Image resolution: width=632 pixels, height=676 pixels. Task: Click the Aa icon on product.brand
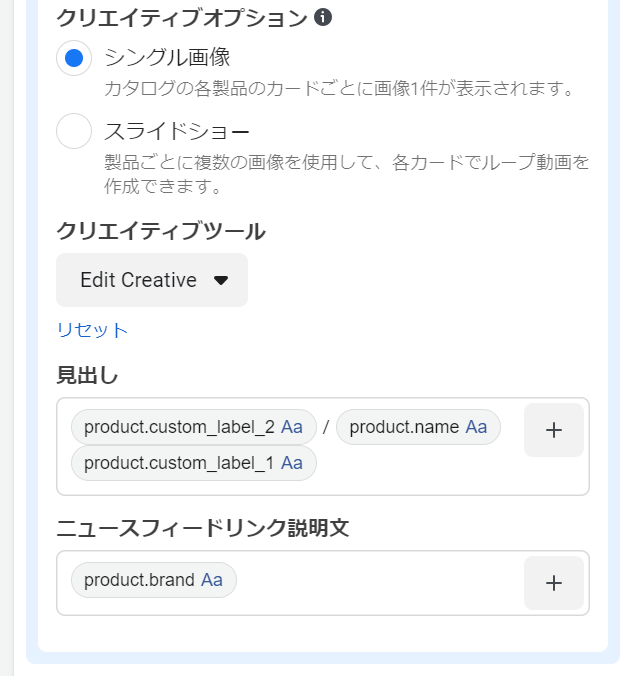point(212,580)
